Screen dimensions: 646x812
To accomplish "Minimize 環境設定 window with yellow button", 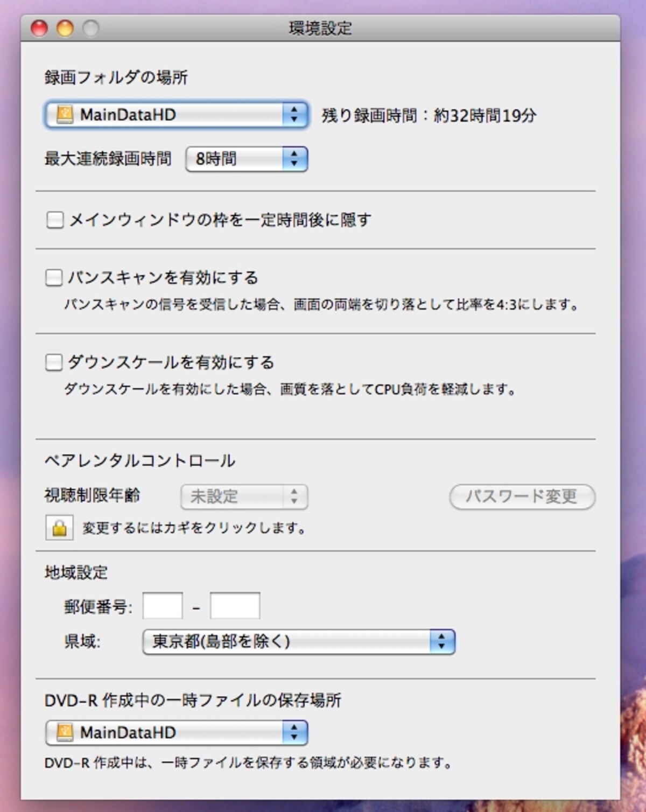I will click(65, 28).
